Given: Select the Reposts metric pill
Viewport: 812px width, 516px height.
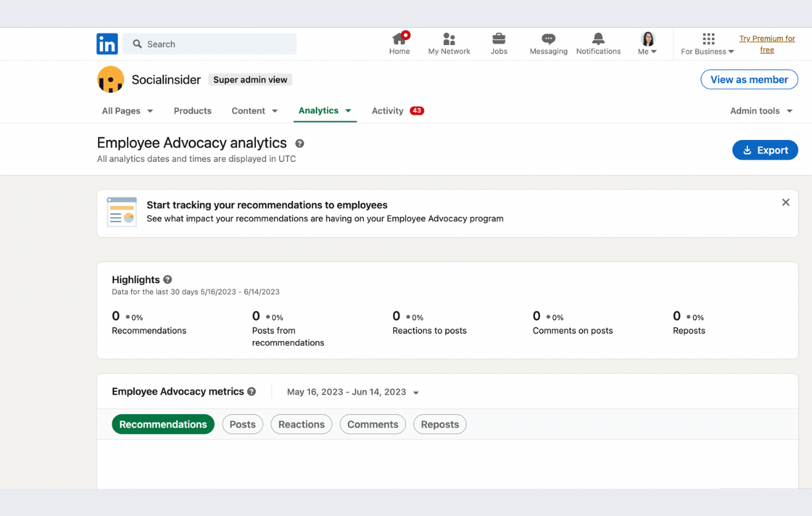Looking at the screenshot, I should pyautogui.click(x=440, y=424).
